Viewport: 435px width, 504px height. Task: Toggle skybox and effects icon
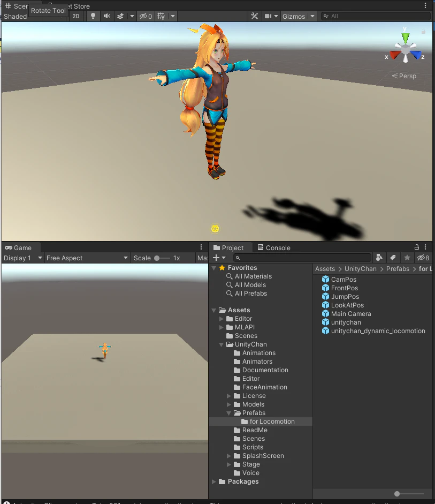[x=120, y=16]
